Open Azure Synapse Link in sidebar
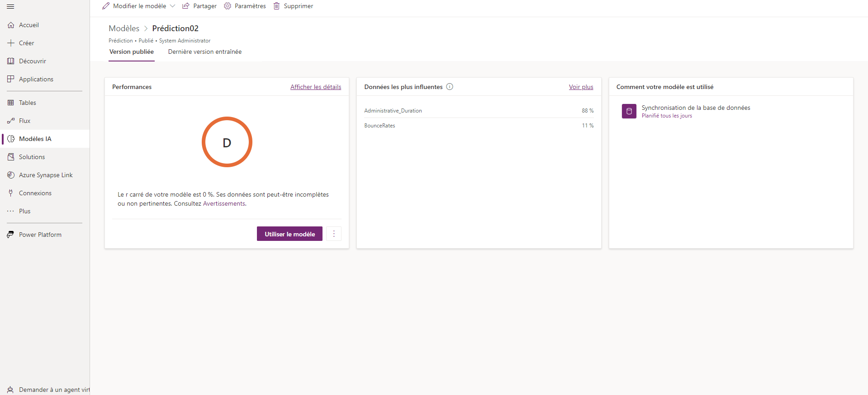Screen dimensions: 868x395 point(45,175)
